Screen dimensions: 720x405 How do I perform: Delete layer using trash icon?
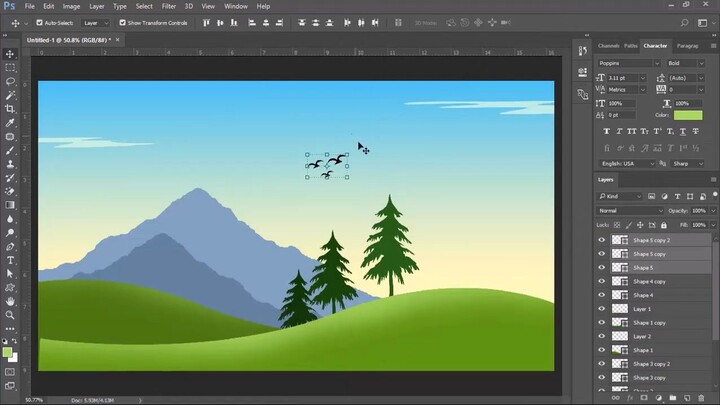pyautogui.click(x=701, y=398)
